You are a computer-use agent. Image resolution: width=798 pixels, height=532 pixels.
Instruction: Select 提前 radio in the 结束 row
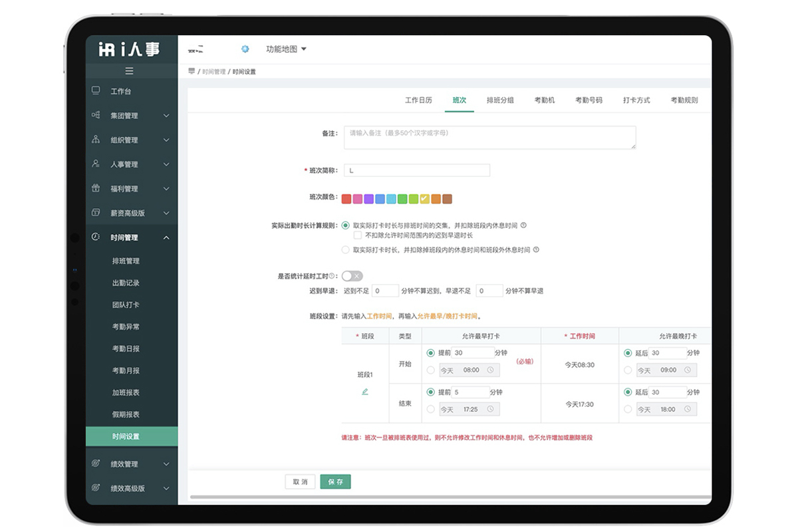[x=431, y=392]
